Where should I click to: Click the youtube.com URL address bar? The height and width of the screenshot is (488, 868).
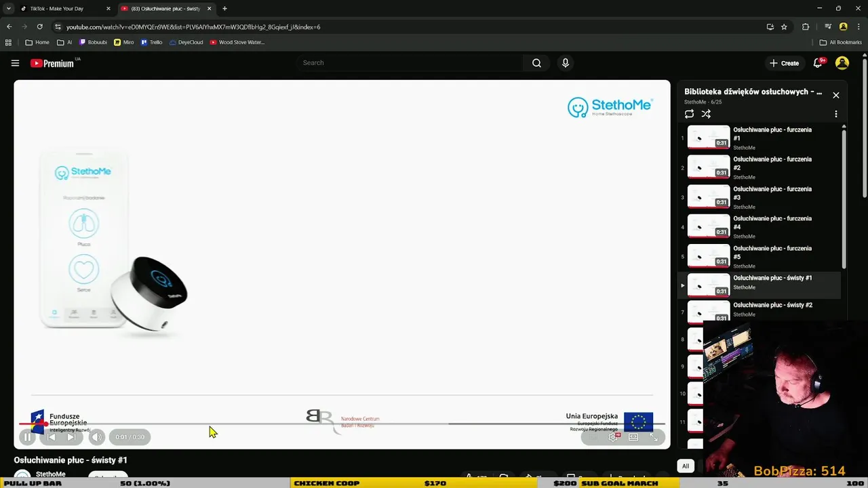(x=407, y=27)
